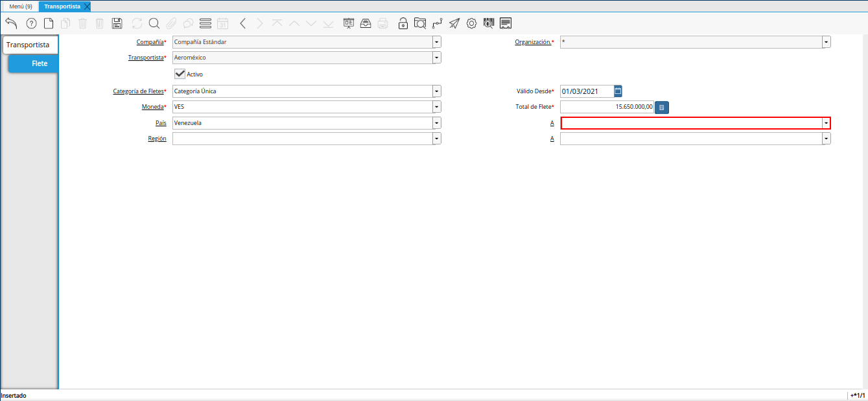Open help via question mark icon
868x401 pixels.
tap(31, 23)
